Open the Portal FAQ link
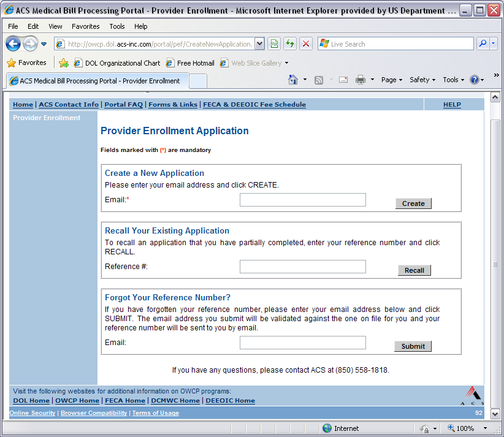 123,104
